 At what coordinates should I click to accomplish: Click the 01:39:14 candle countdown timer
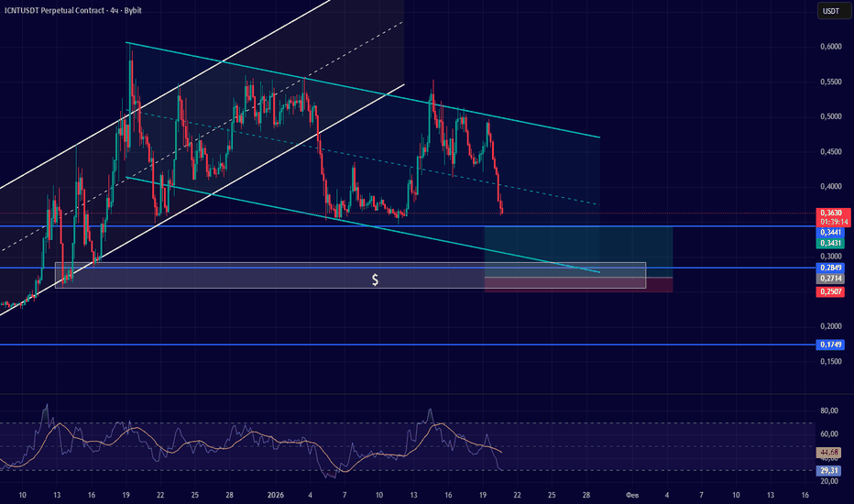pos(833,223)
